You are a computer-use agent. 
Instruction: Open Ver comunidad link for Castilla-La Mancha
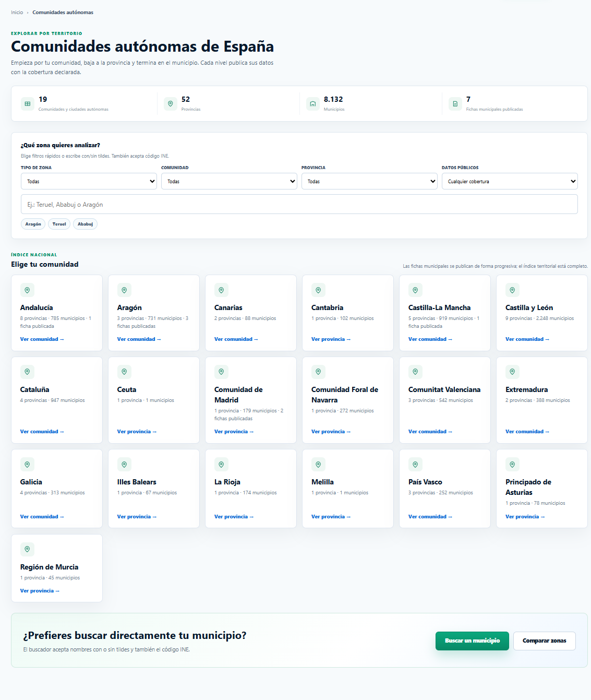[x=430, y=339]
